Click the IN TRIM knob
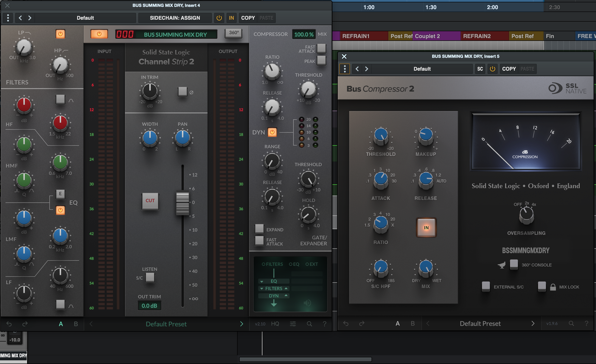This screenshot has height=364, width=596. tap(150, 91)
